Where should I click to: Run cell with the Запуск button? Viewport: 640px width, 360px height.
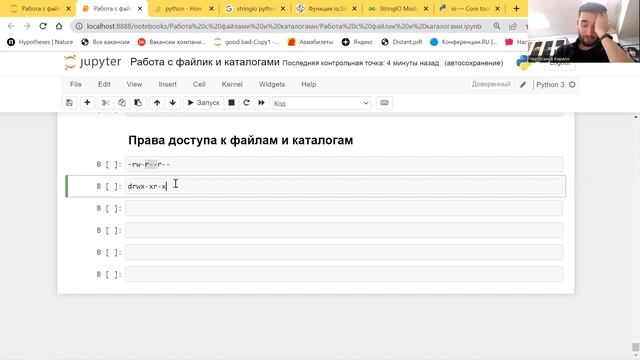(x=203, y=103)
